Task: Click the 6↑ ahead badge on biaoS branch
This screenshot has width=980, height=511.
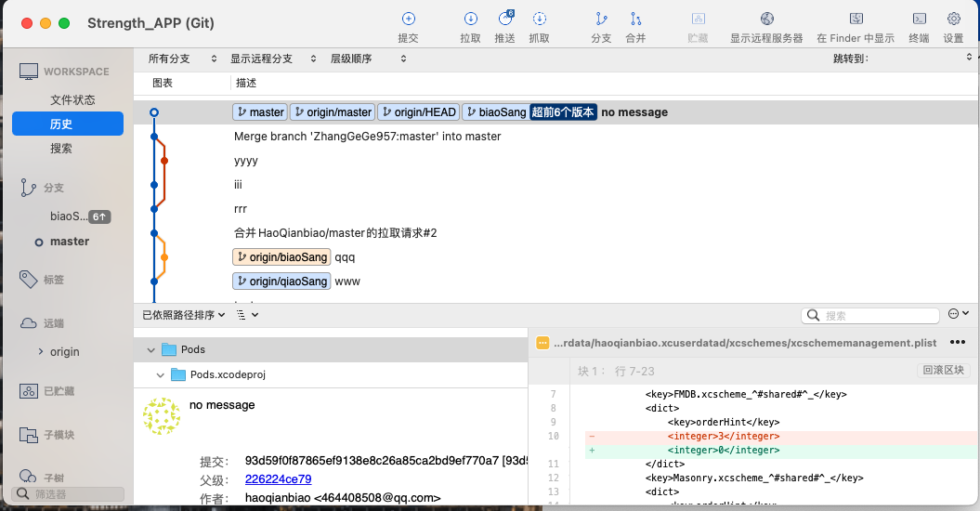Action: pos(99,217)
